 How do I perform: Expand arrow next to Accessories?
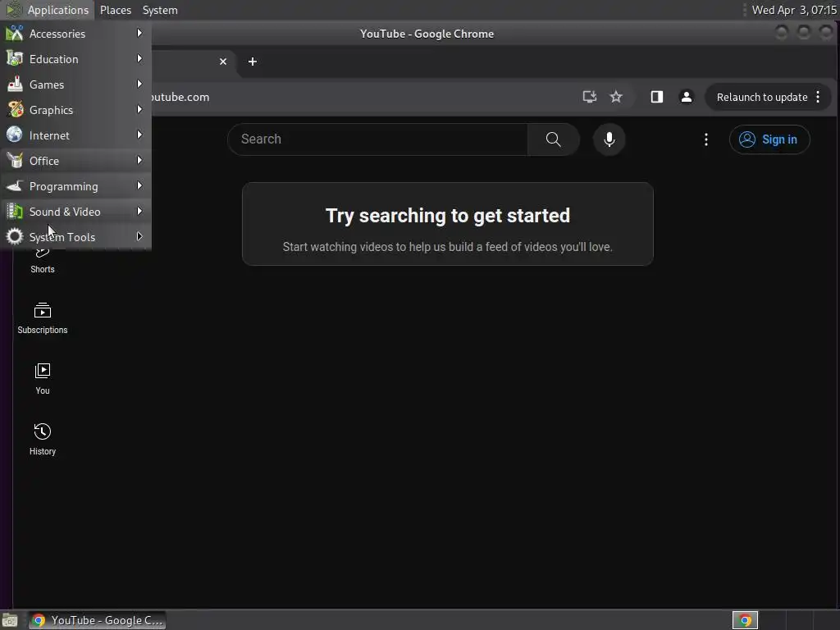point(139,33)
